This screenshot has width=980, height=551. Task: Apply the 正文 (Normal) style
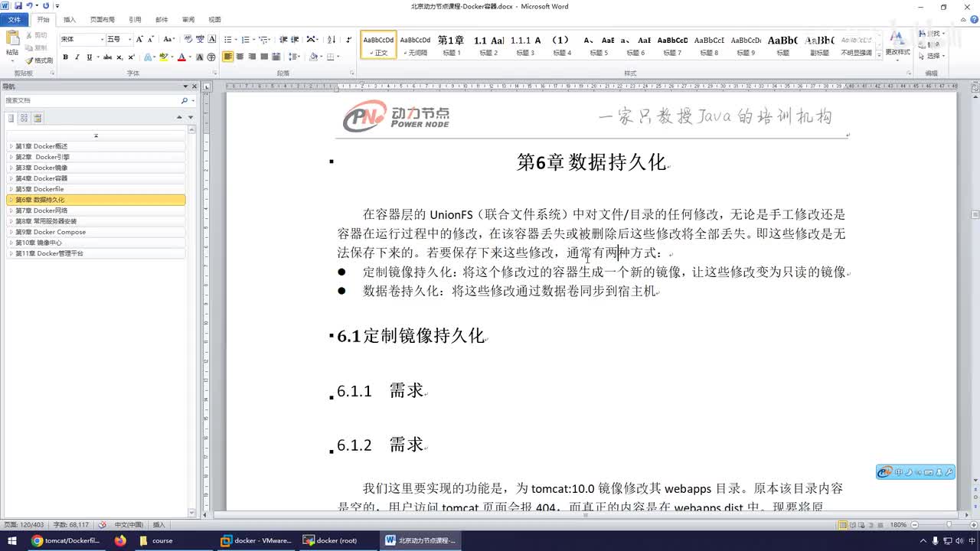point(379,45)
